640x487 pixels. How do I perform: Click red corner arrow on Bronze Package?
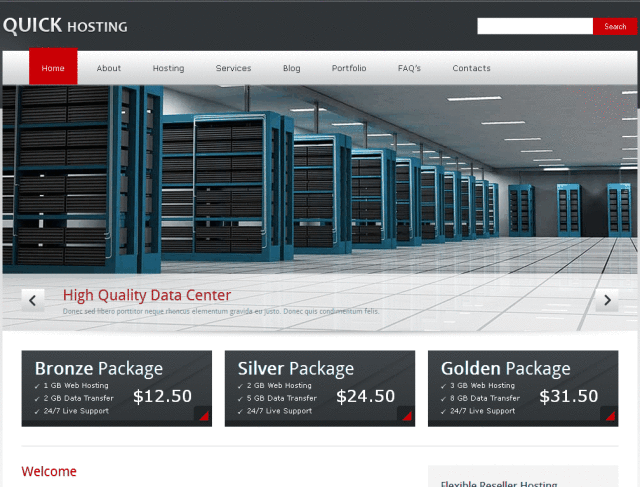coord(203,415)
